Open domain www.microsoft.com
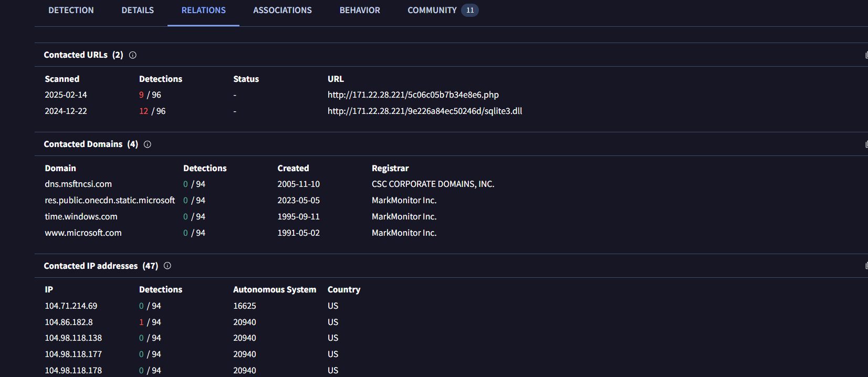868x377 pixels. pos(83,233)
